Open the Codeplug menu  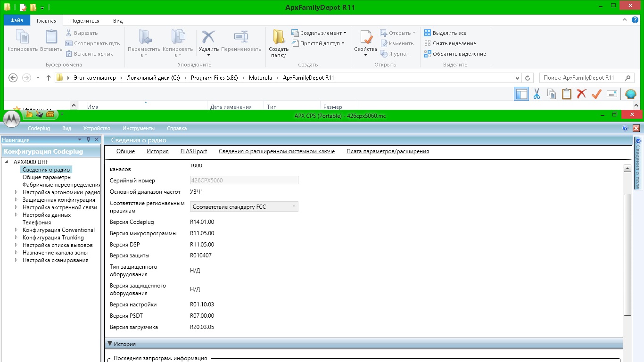(x=39, y=128)
